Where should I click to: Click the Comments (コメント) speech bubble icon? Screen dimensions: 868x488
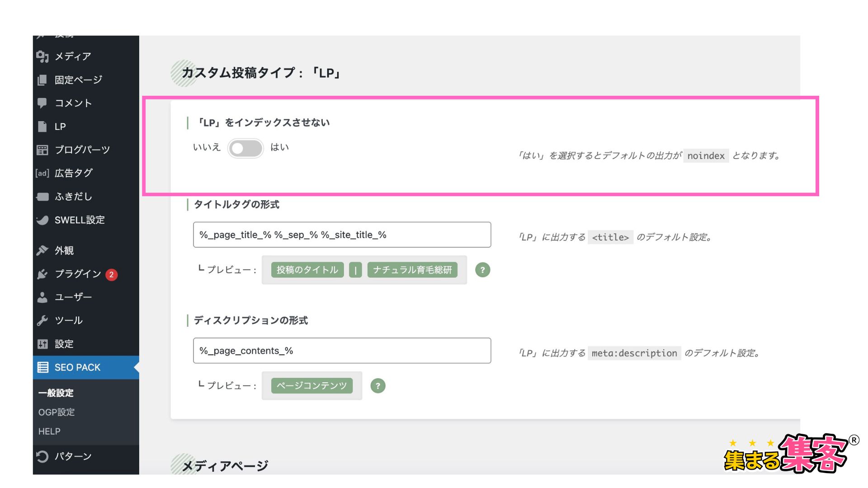coord(42,103)
